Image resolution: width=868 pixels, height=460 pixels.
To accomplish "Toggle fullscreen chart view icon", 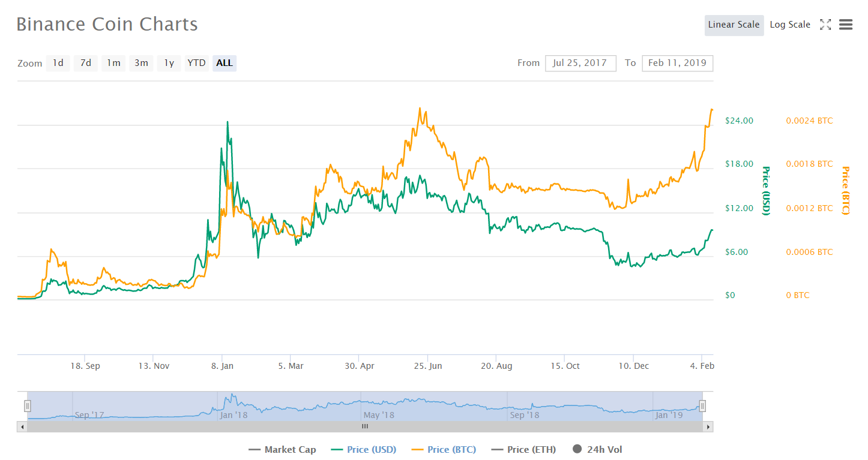I will [x=825, y=25].
